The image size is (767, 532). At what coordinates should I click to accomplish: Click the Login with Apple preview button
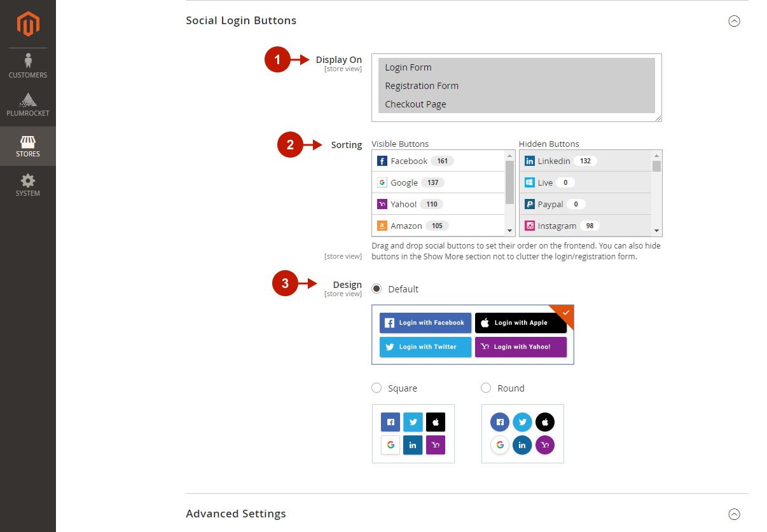(521, 323)
